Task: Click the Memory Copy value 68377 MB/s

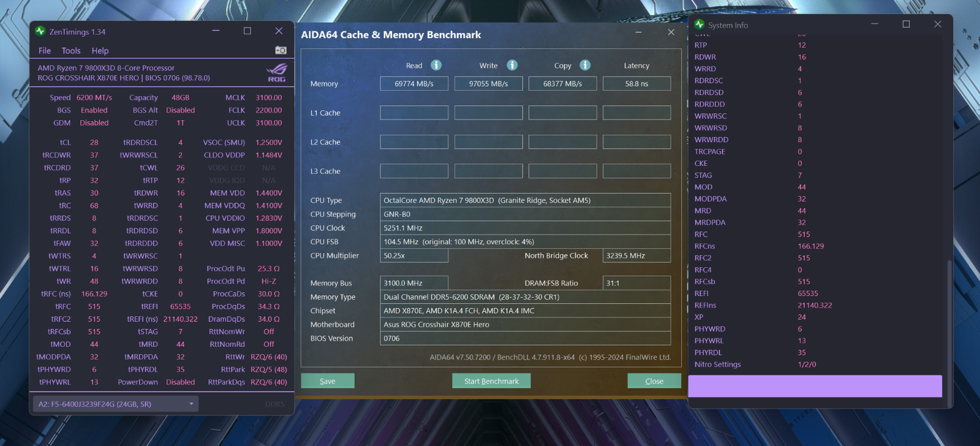Action: coord(563,84)
